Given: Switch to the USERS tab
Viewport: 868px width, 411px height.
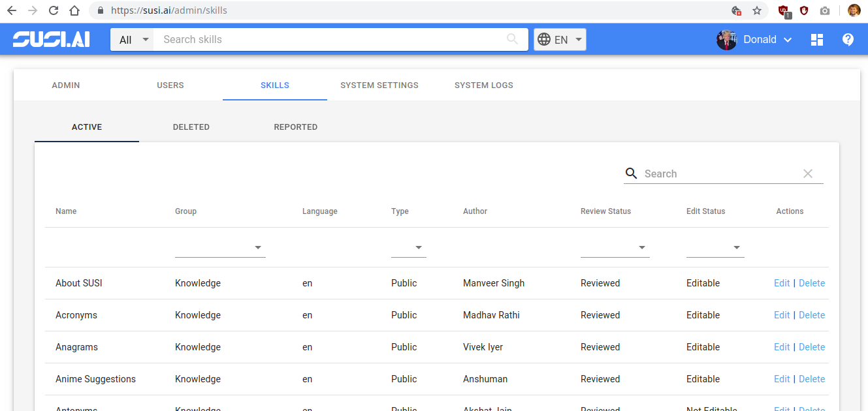Looking at the screenshot, I should click(x=170, y=85).
